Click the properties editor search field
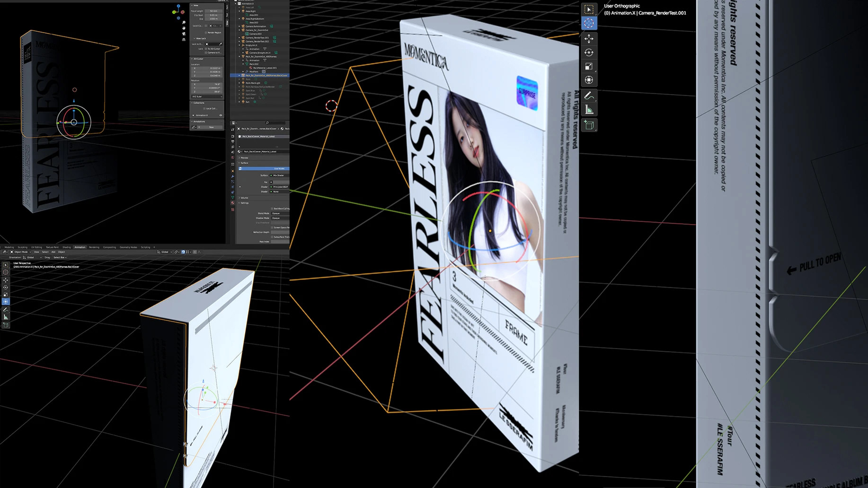The image size is (868, 488). pos(275,123)
